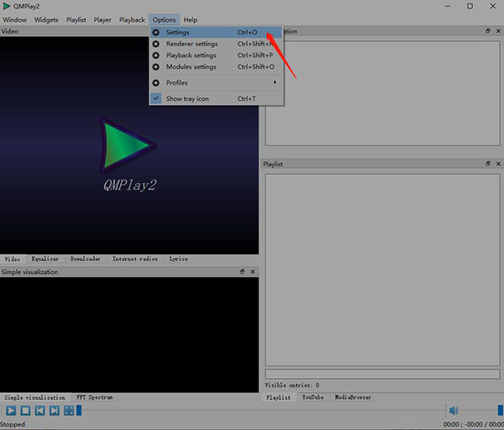Open the Playlist menu in menu bar
The image size is (504, 430).
click(76, 20)
